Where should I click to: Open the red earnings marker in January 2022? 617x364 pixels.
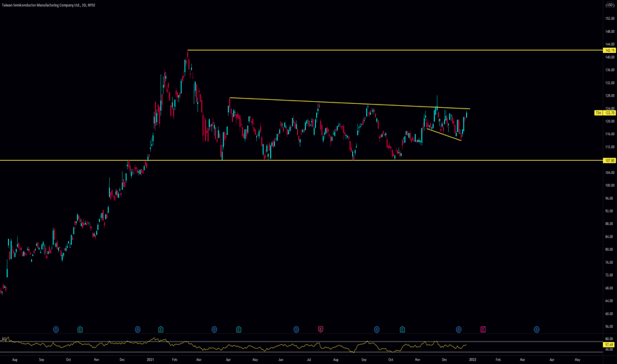click(483, 330)
